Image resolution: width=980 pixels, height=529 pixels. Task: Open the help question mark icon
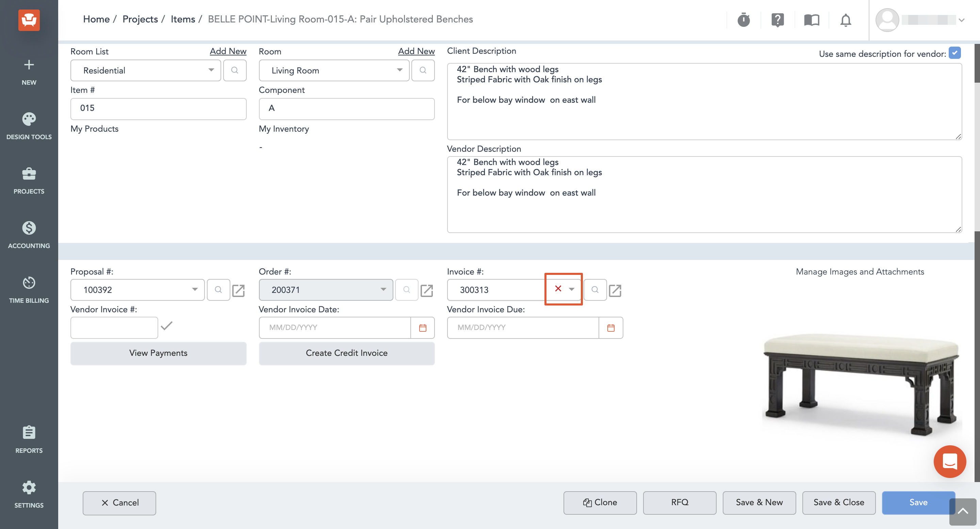[x=778, y=20]
